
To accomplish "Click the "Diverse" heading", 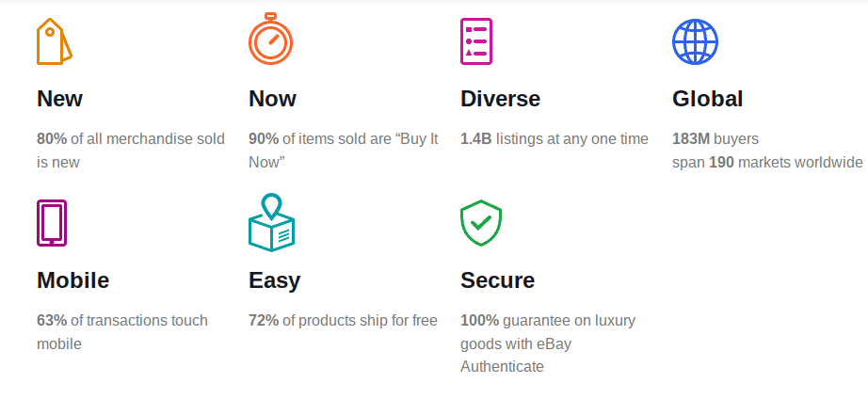I will pyautogui.click(x=501, y=99).
